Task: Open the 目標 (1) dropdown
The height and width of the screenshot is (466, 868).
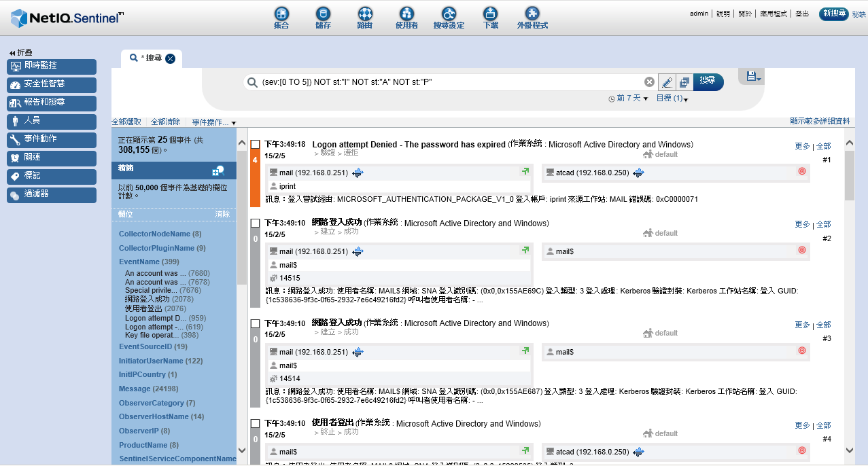Action: click(x=672, y=98)
